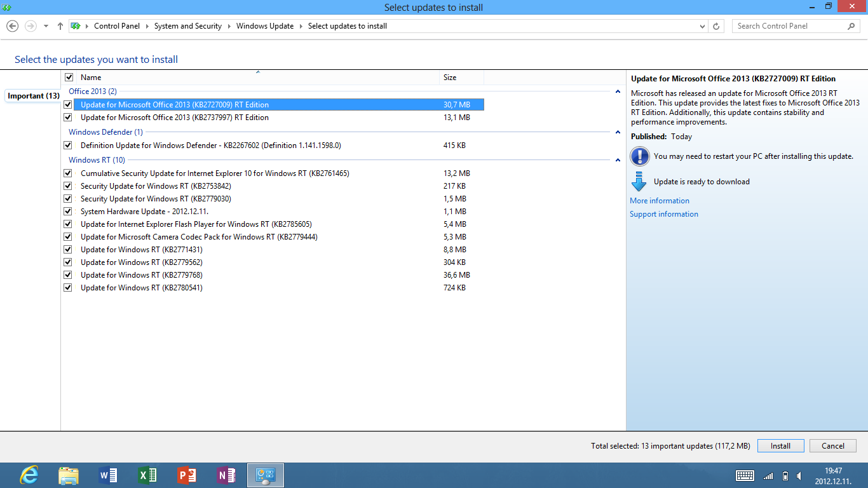Image resolution: width=868 pixels, height=488 pixels.
Task: Select the Important (13) tab
Action: [x=33, y=96]
